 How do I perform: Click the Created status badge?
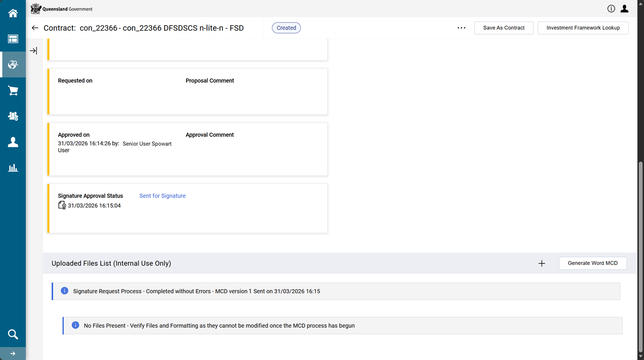(286, 28)
